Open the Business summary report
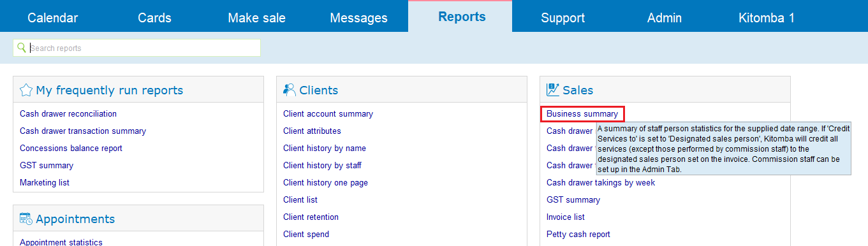The height and width of the screenshot is (246, 868). coord(582,114)
